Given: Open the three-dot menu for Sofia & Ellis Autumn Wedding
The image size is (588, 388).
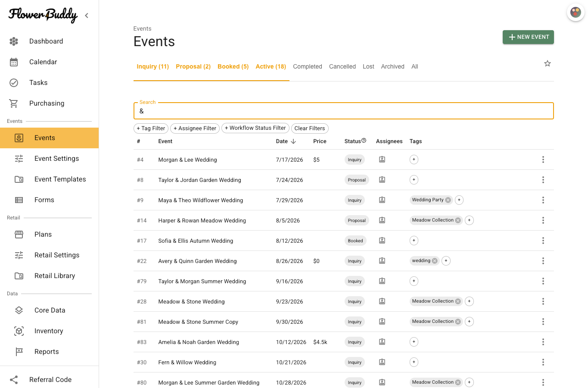Looking at the screenshot, I should (543, 241).
